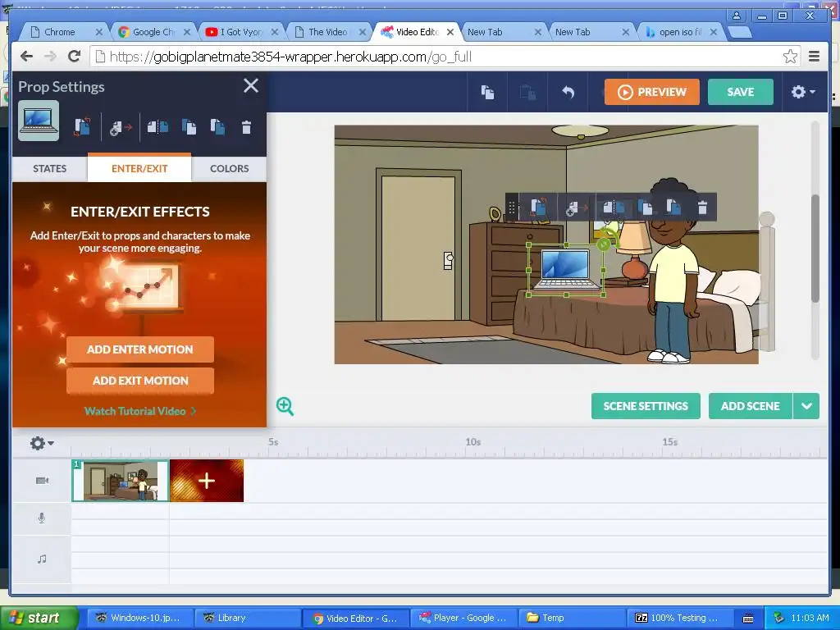Expand ADD SCENE dropdown arrow
Image resolution: width=840 pixels, height=630 pixels.
[806, 406]
